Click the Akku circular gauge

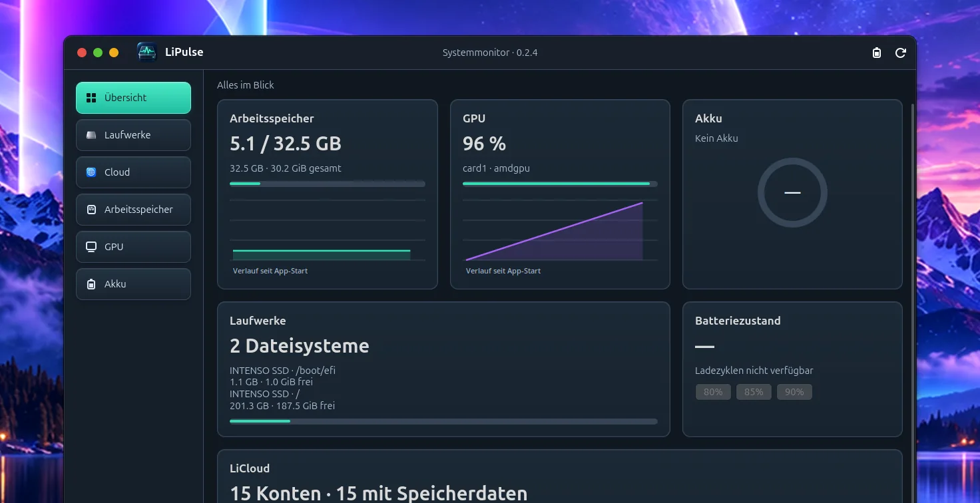792,193
